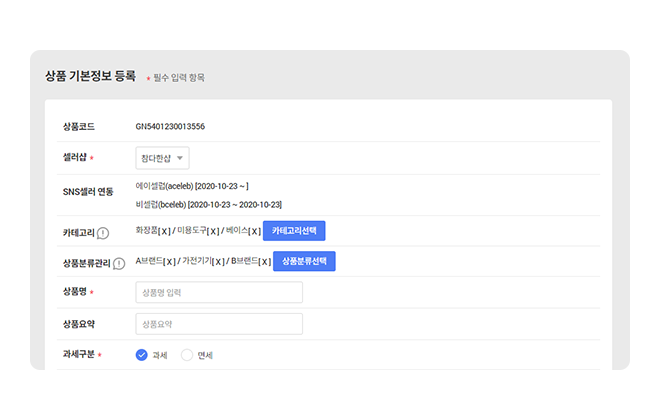This screenshot has height=420, width=660.
Task: Click the 비셀럽(bceleb) SNS seller entry
Action: (209, 205)
